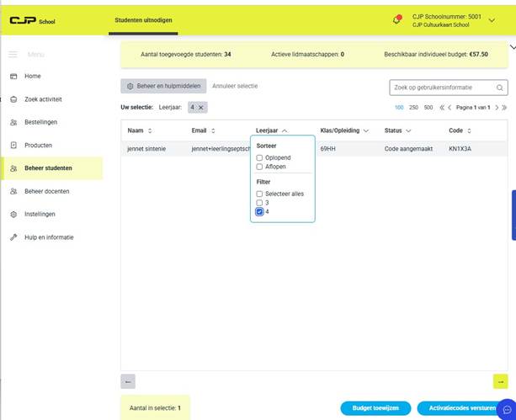
Task: Uncheck the Leerjaar 4 filter checkbox
Action: click(x=259, y=211)
